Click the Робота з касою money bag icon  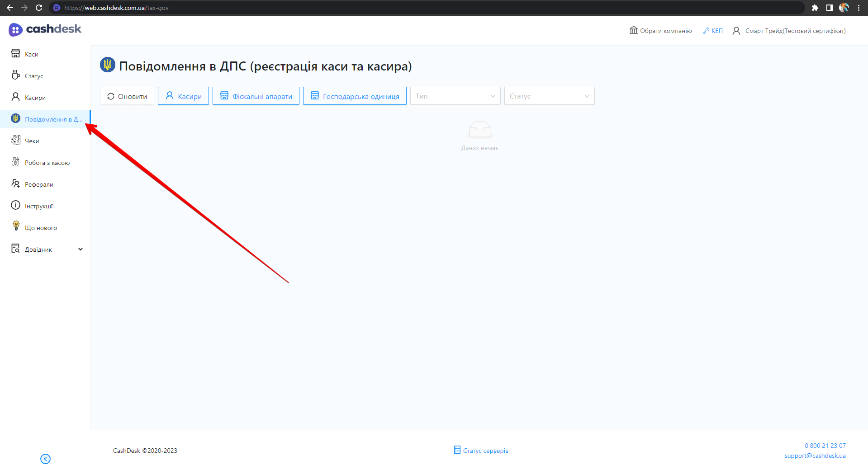[x=16, y=162]
